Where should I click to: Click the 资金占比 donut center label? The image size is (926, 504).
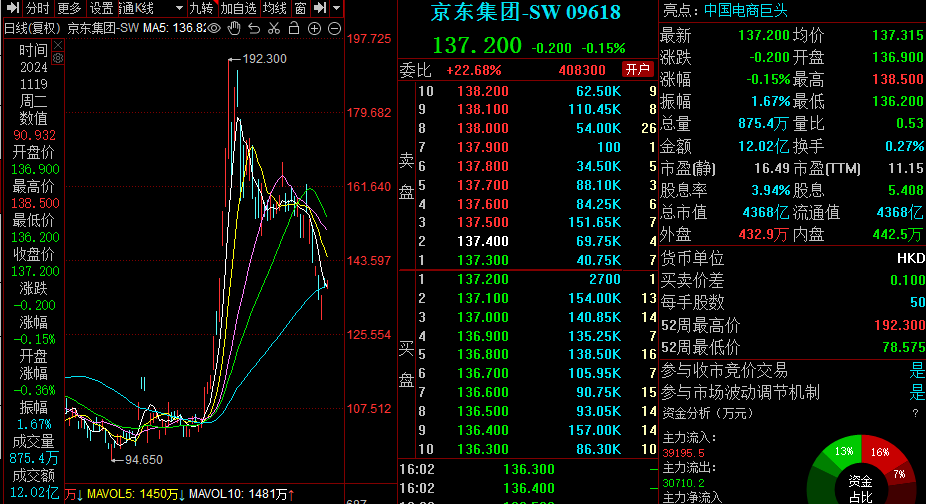[x=860, y=489]
